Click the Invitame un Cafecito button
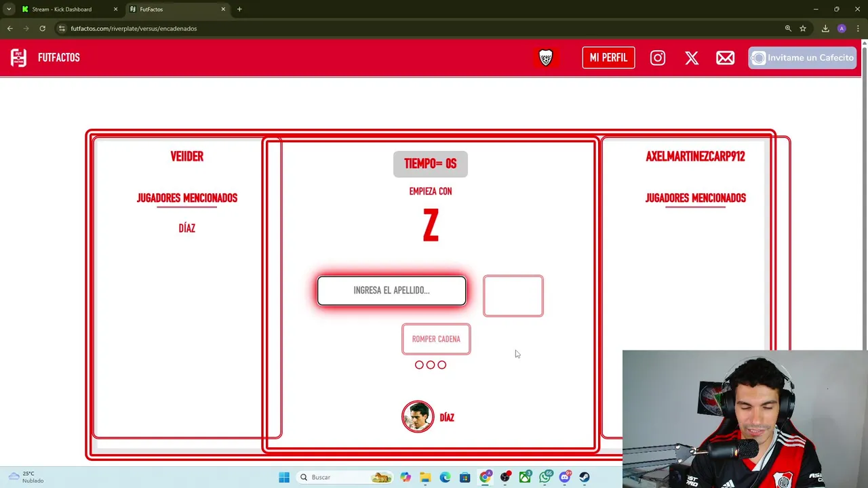 802,58
